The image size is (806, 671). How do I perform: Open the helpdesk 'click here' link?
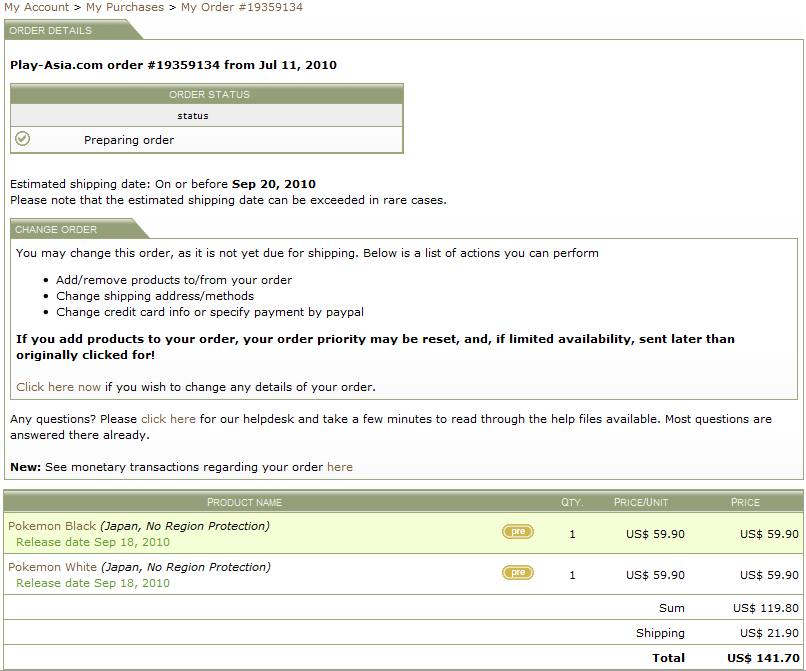pyautogui.click(x=168, y=419)
